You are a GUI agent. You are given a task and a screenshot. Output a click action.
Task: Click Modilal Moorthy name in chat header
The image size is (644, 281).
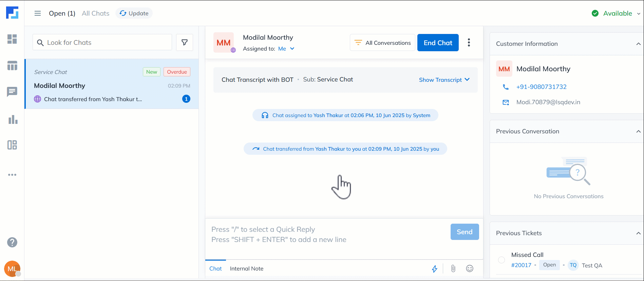coord(268,37)
